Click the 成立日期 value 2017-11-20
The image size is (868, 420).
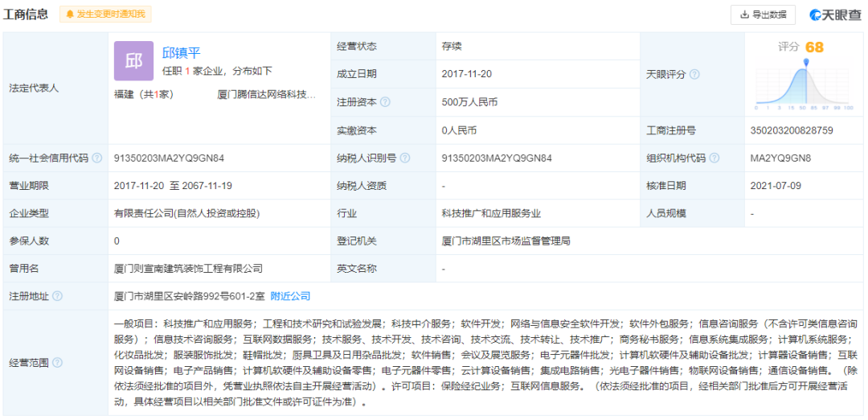click(x=468, y=74)
